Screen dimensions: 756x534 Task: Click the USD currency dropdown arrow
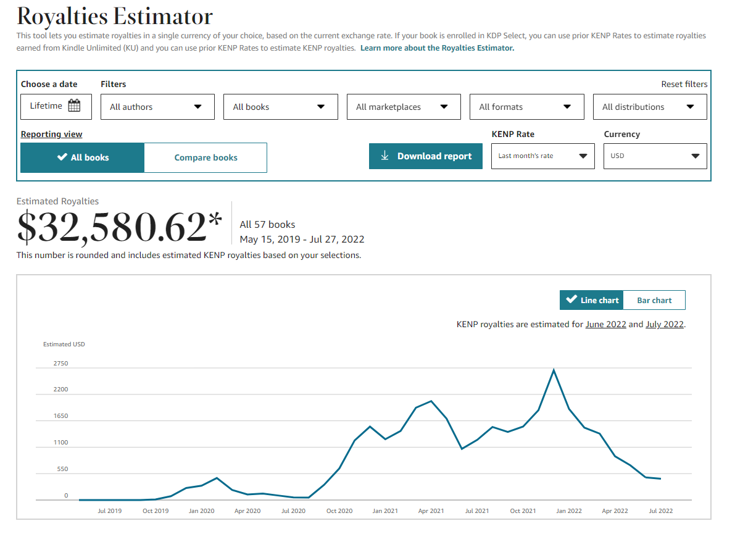tap(696, 156)
